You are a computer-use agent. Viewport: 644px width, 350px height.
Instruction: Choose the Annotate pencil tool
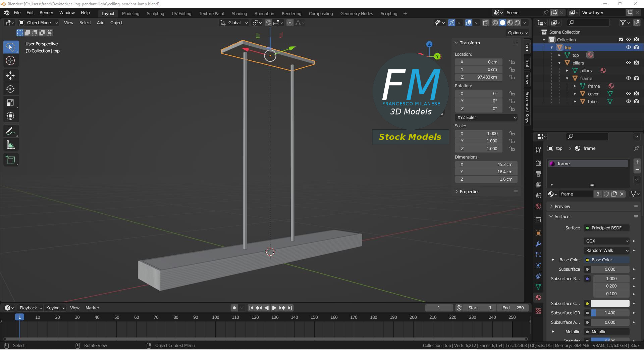point(10,131)
